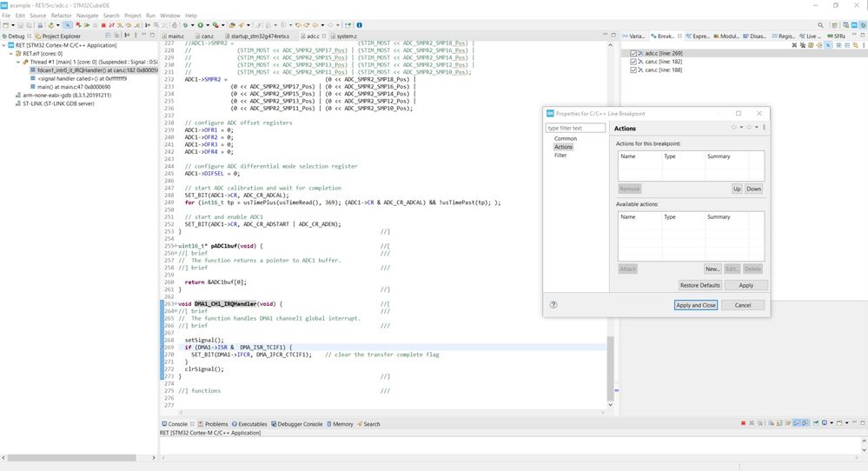This screenshot has width=868, height=471.
Task: Open dropdown arrow next to Run button
Action: [x=208, y=25]
